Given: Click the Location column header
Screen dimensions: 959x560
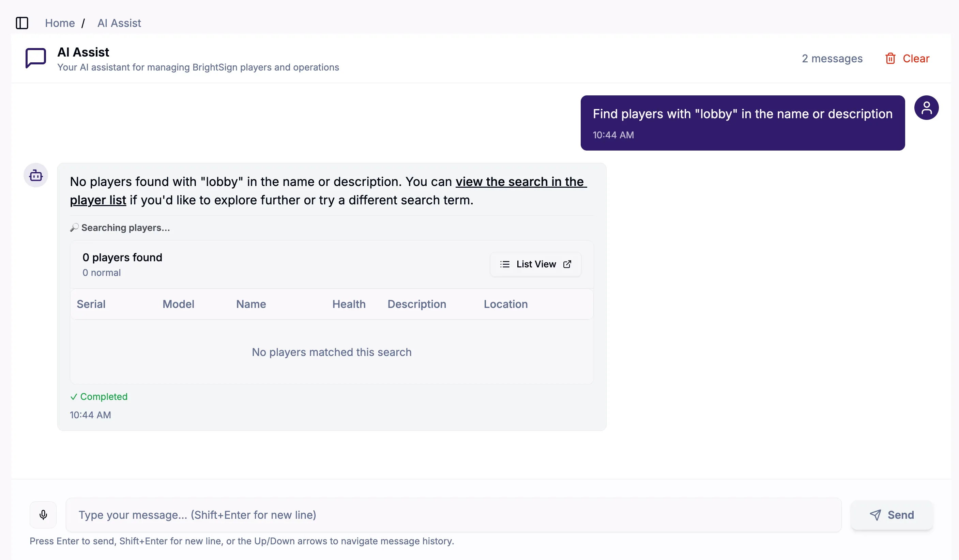Looking at the screenshot, I should point(505,304).
